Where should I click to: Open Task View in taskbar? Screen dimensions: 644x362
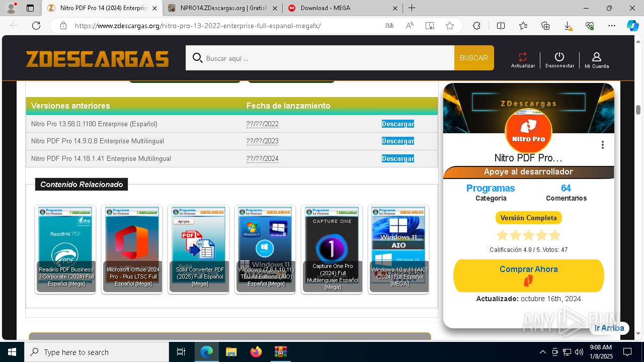pyautogui.click(x=181, y=352)
